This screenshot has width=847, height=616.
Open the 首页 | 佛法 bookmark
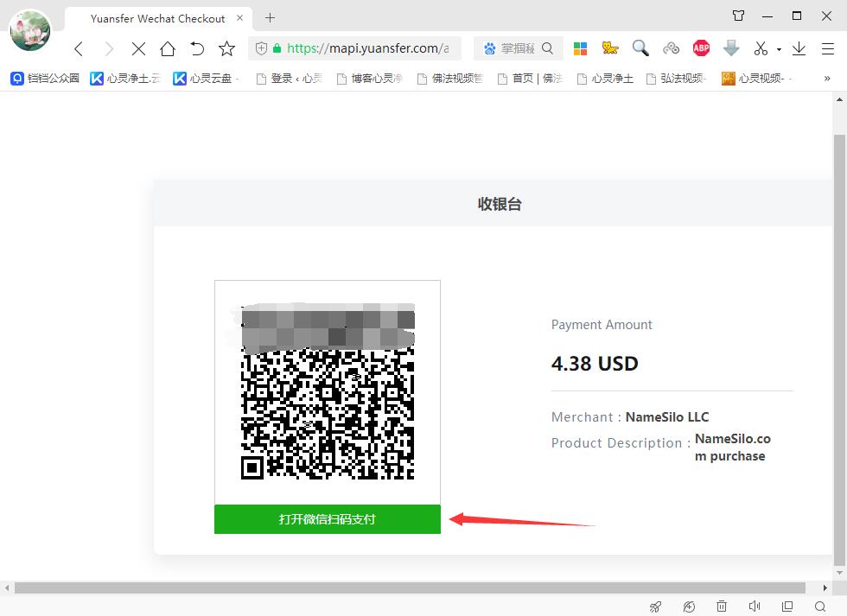(530, 79)
